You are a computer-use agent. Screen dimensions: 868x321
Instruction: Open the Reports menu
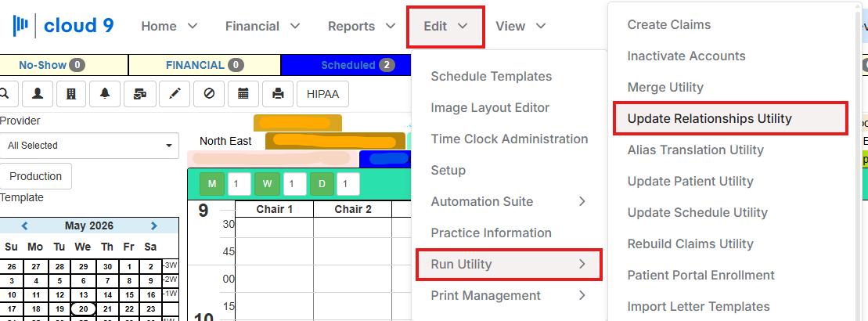click(x=362, y=26)
